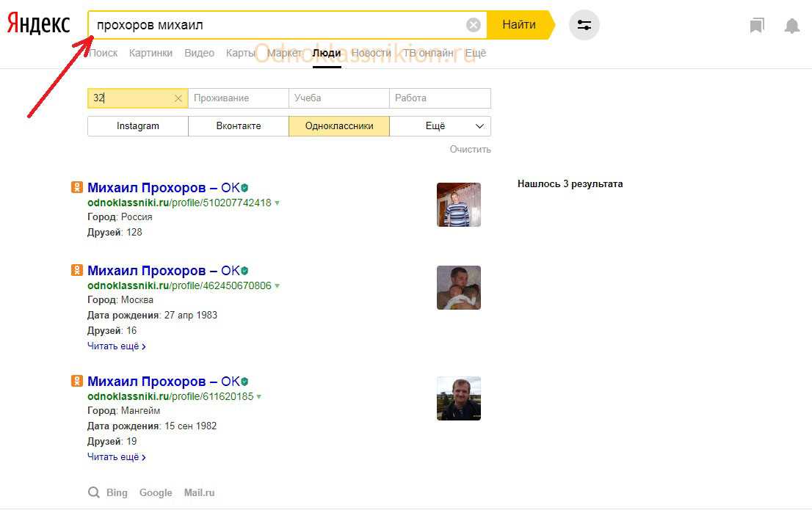Expand Читать ещё under Moscow result
Image resolution: width=812 pixels, height=510 pixels.
(x=117, y=346)
